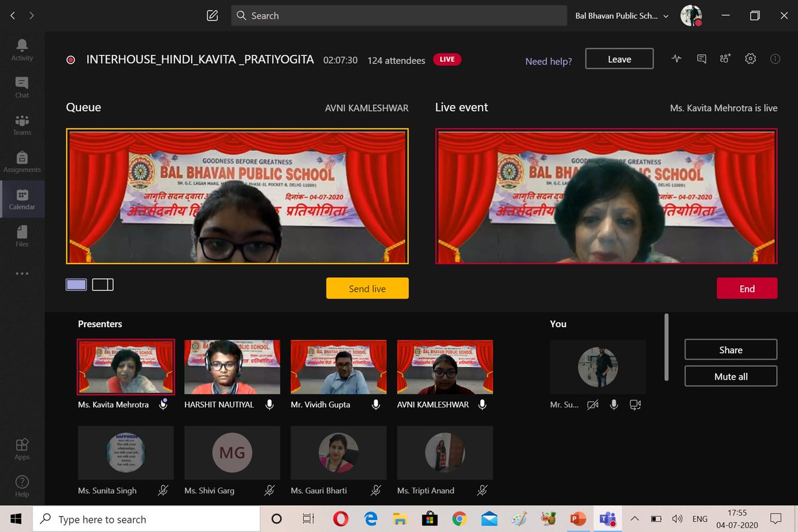Open the Need help? link
The width and height of the screenshot is (798, 532).
pyautogui.click(x=549, y=61)
